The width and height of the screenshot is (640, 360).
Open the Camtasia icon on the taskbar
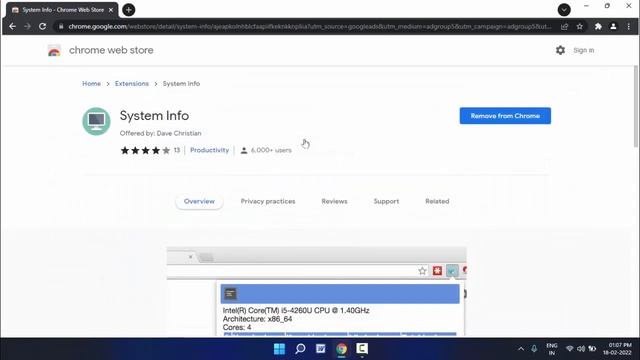click(x=362, y=349)
